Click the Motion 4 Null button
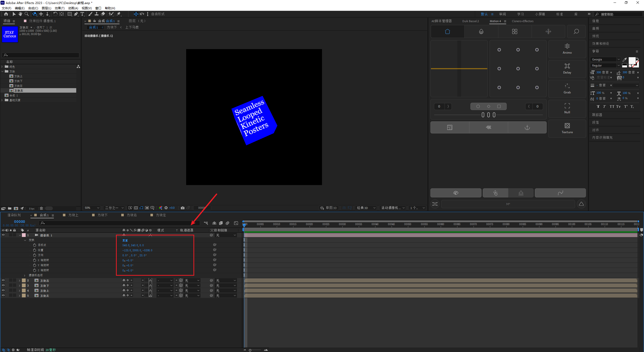The height and width of the screenshot is (352, 644). pyautogui.click(x=567, y=108)
